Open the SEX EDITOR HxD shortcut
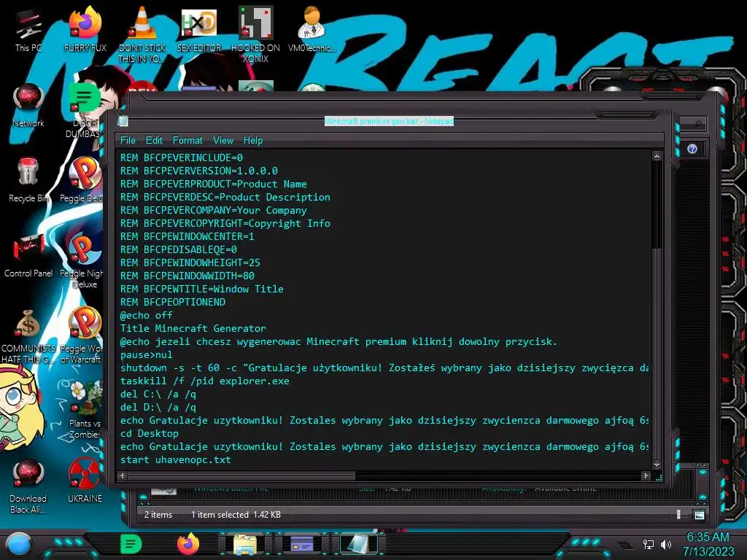747x560 pixels. [x=199, y=31]
